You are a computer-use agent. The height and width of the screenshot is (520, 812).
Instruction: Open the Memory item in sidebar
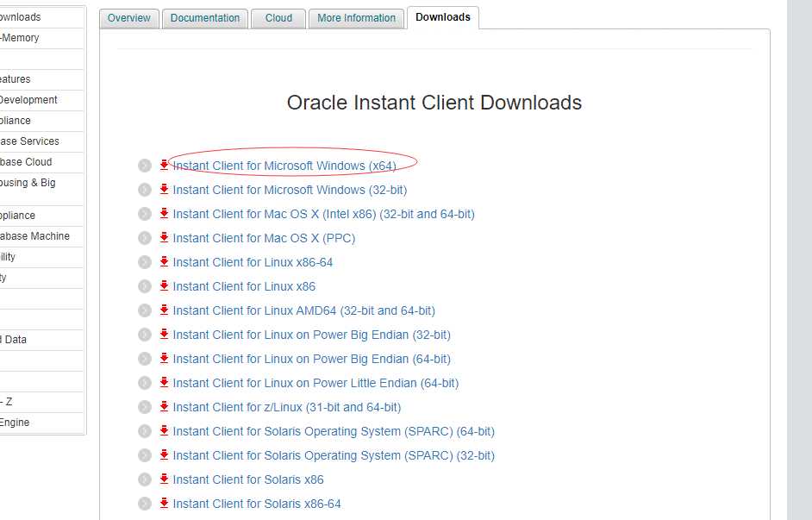41,38
